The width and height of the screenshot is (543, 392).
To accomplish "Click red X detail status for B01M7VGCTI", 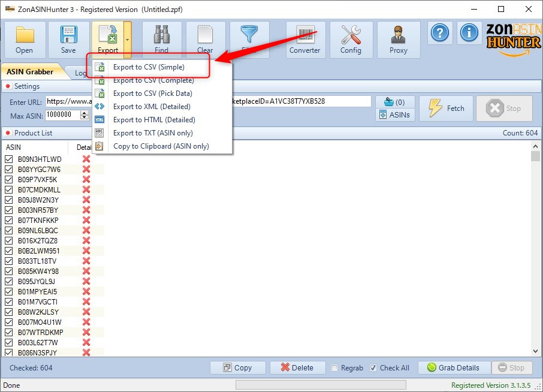I will (86, 301).
